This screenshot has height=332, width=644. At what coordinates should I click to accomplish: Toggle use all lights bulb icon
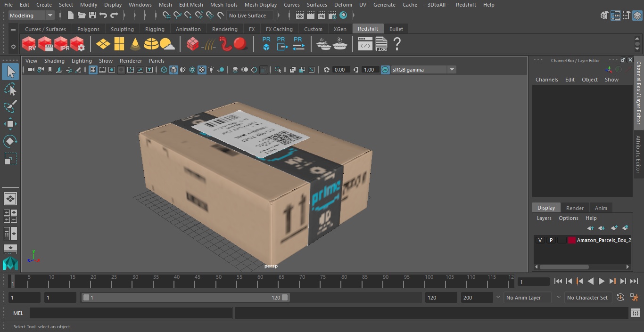211,70
